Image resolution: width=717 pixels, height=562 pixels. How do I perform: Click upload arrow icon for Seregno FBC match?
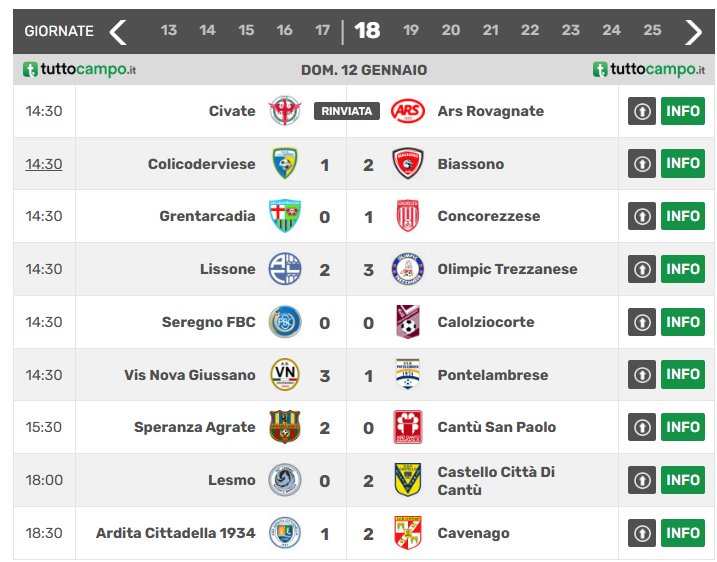tap(641, 322)
